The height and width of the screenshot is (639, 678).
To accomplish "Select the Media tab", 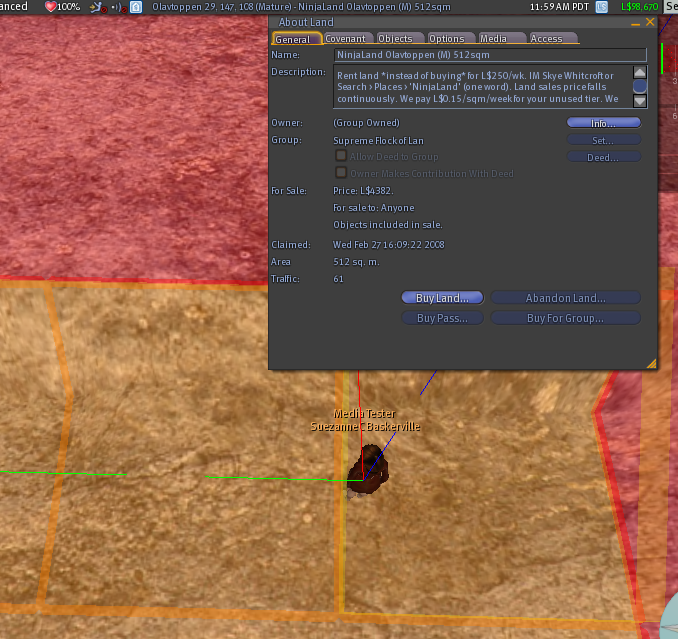I will (x=493, y=39).
